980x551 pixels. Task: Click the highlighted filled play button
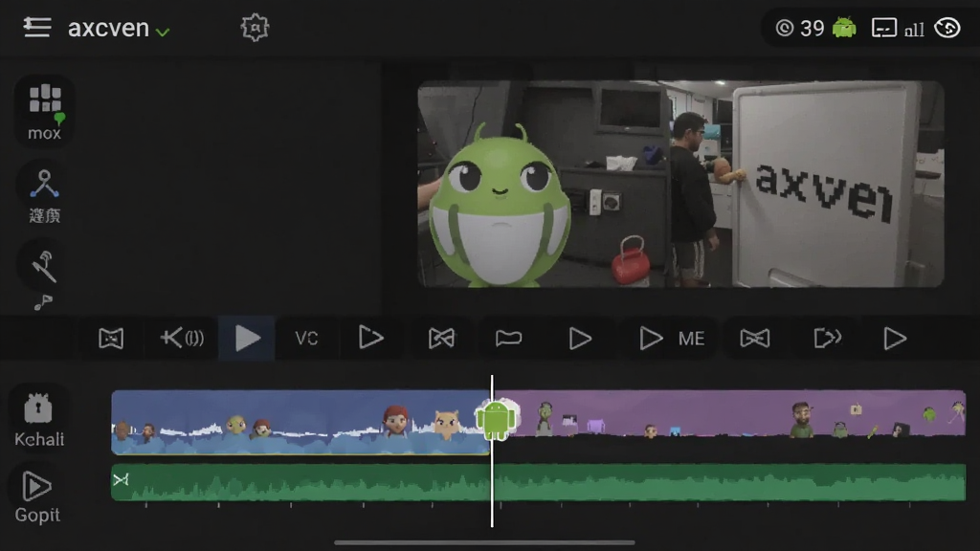tap(247, 338)
